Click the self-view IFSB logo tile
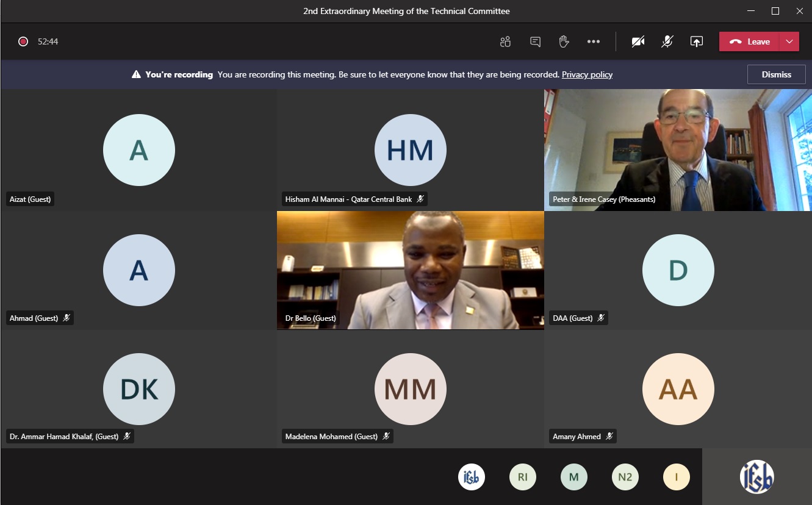The image size is (812, 505). pyautogui.click(x=757, y=477)
